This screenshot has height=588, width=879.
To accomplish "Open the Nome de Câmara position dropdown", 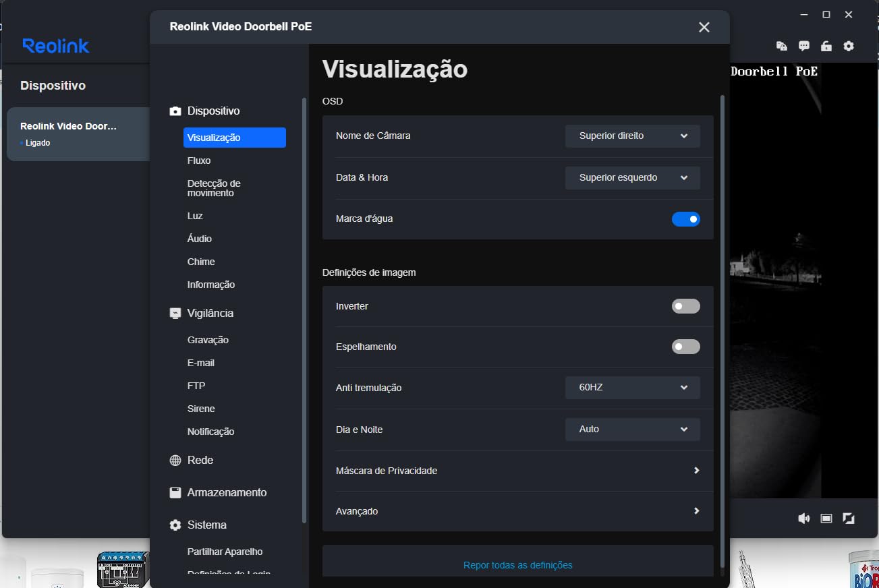I will [x=633, y=136].
